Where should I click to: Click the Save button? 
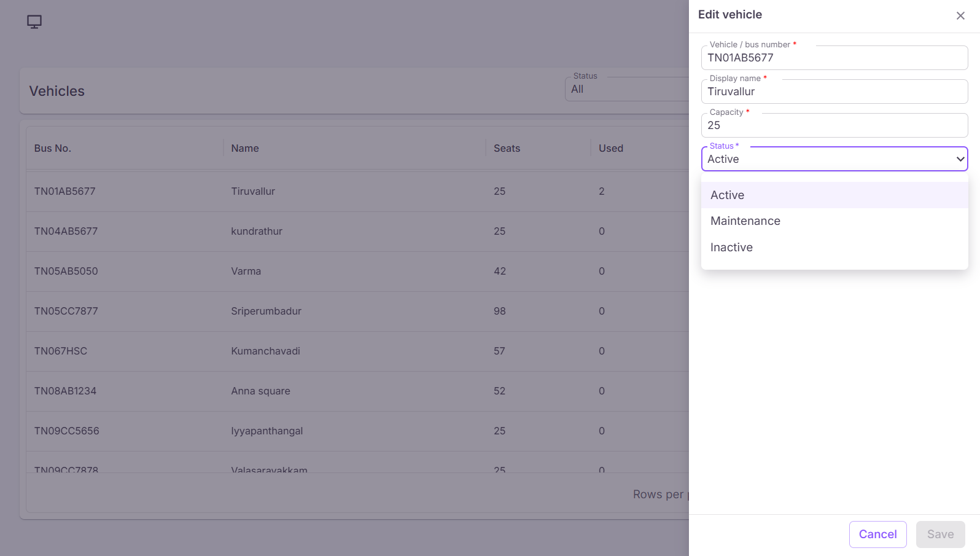pos(940,534)
